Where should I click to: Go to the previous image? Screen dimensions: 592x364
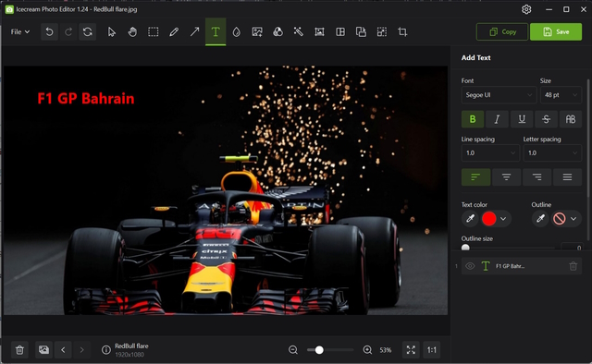[x=64, y=350]
